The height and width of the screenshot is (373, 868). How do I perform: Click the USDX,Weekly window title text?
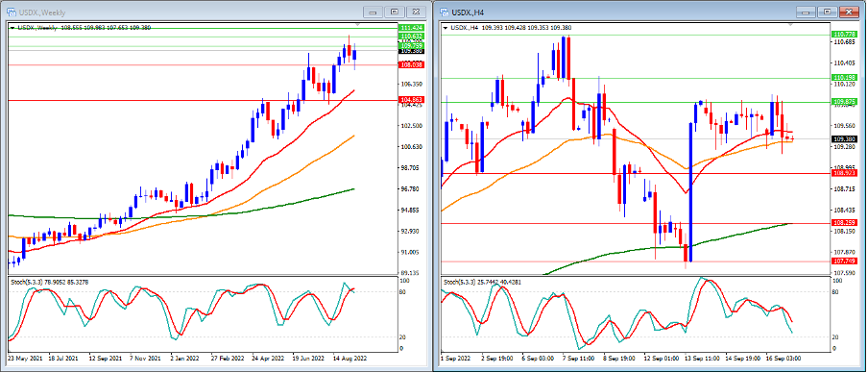click(41, 12)
